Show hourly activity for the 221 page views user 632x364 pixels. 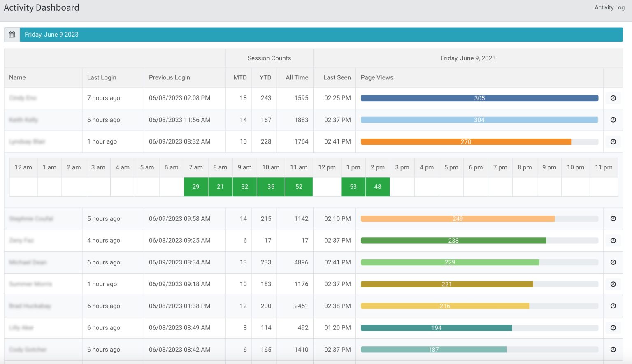point(613,284)
